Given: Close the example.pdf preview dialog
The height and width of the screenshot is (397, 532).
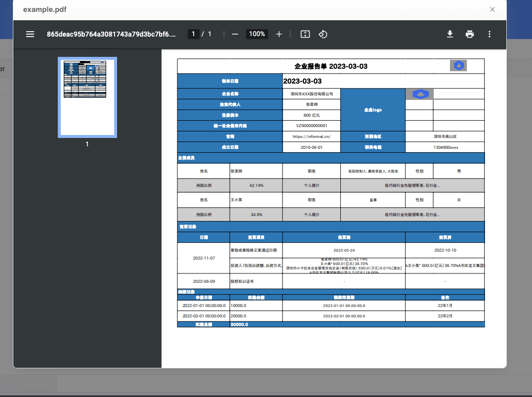Looking at the screenshot, I should click(x=492, y=9).
